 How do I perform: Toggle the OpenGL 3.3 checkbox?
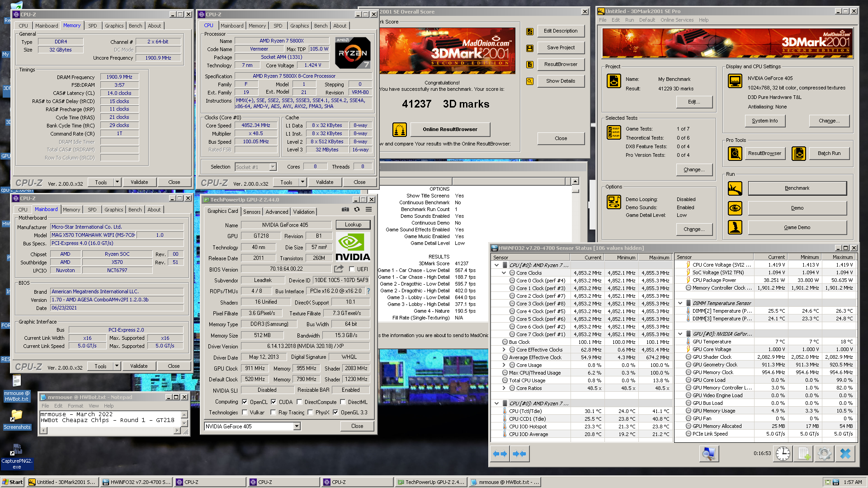click(335, 412)
